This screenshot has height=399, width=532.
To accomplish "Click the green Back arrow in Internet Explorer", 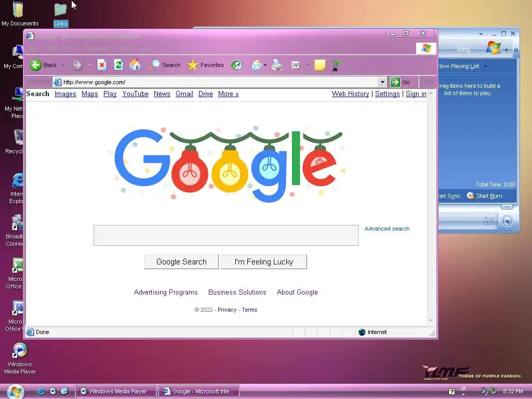I will (36, 65).
